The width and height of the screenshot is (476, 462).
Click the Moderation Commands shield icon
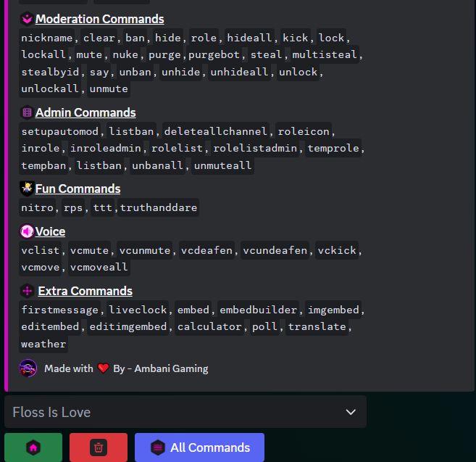coord(27,19)
